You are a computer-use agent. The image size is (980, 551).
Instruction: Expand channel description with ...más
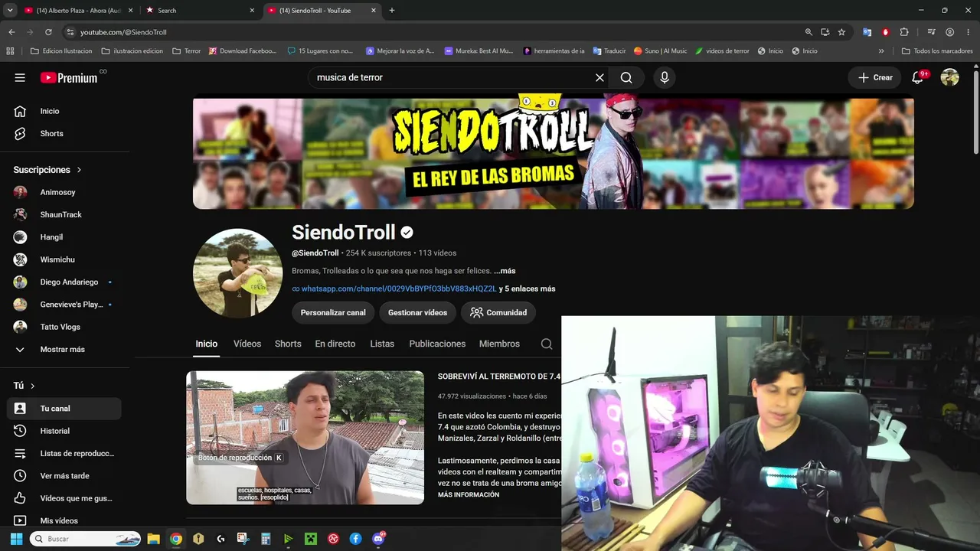tap(505, 271)
